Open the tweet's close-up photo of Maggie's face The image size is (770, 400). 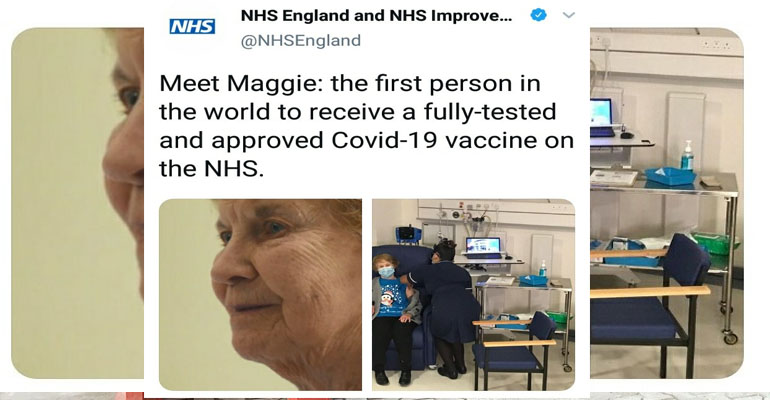pyautogui.click(x=260, y=294)
